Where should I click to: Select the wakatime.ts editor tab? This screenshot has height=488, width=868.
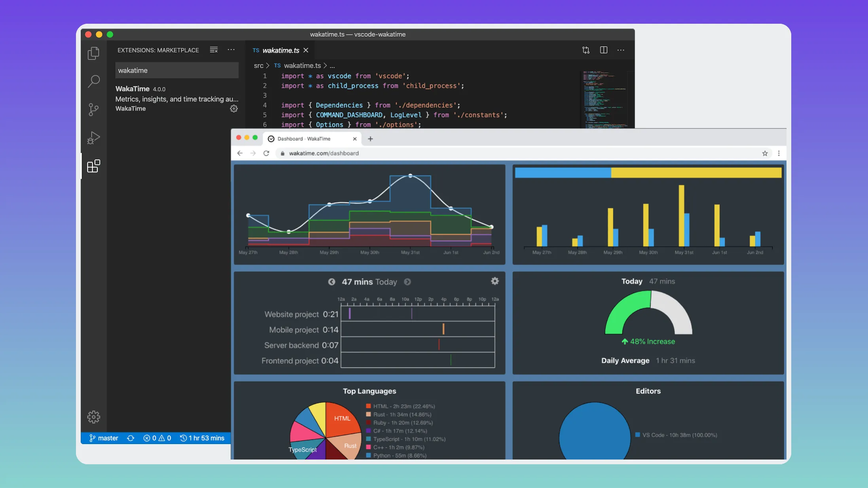(x=280, y=50)
